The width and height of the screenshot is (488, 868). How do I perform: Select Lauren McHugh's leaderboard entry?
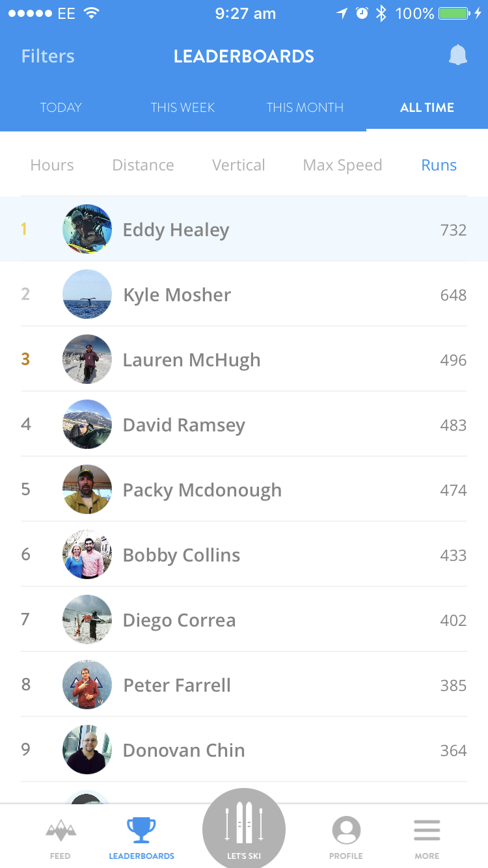tap(244, 360)
